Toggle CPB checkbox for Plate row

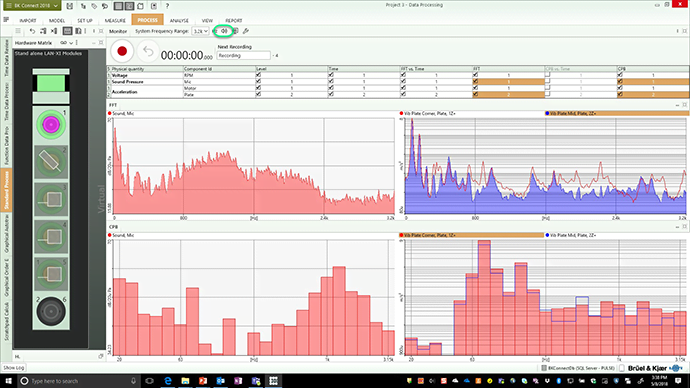(620, 94)
